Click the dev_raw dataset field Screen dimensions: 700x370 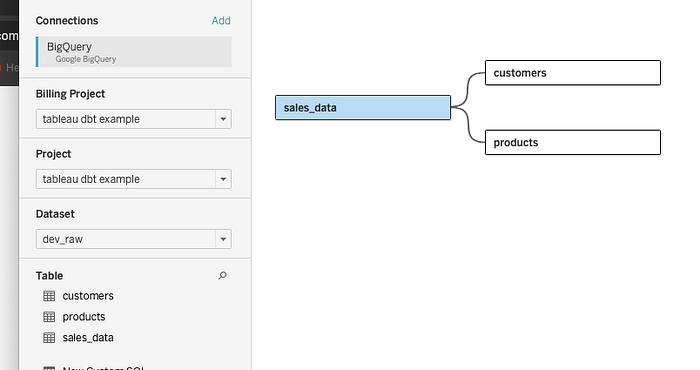click(126, 239)
